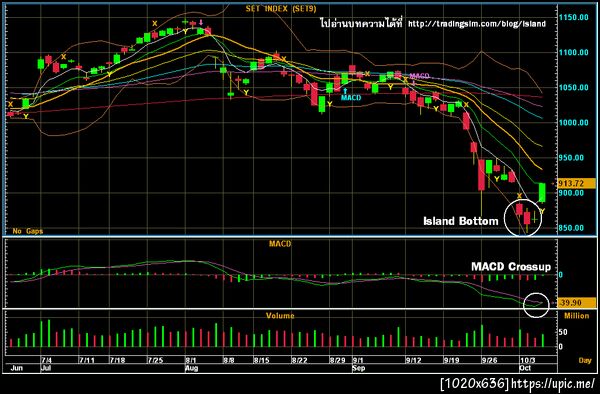Select the 9/1 date label
600x394 pixels.
pyautogui.click(x=358, y=360)
